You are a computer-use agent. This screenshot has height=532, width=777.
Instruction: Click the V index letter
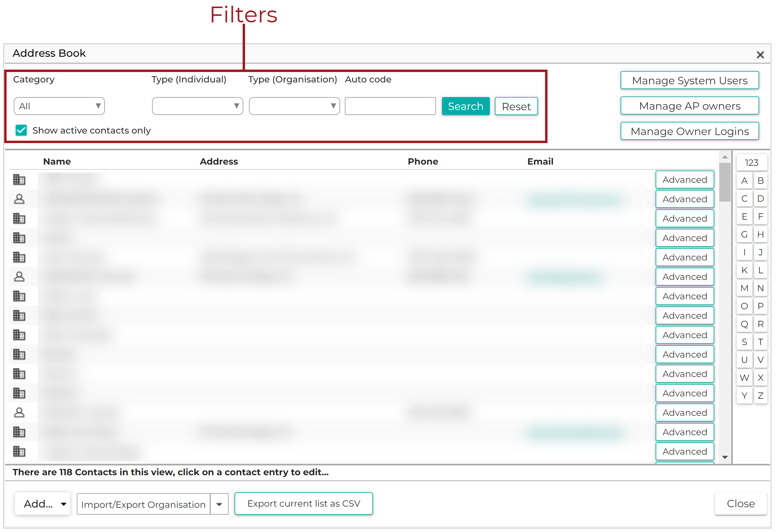[760, 360]
